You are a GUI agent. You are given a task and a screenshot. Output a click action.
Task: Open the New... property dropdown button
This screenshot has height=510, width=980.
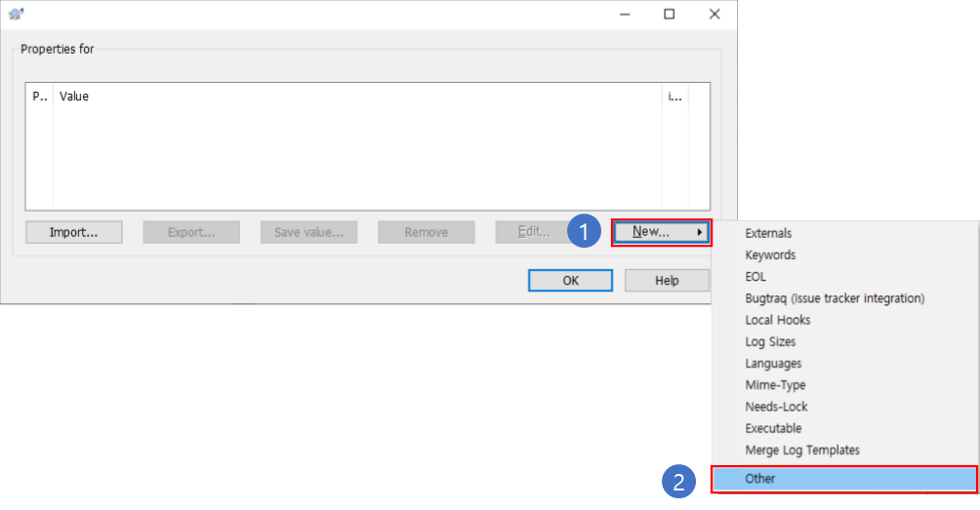coord(661,232)
